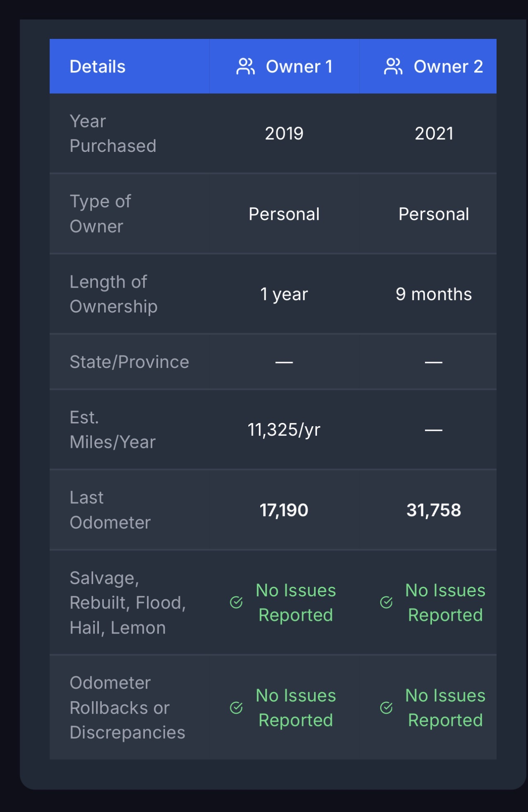This screenshot has width=528, height=812.
Task: Click Owner 2 No Issues Reported rollback text
Action: pos(445,708)
